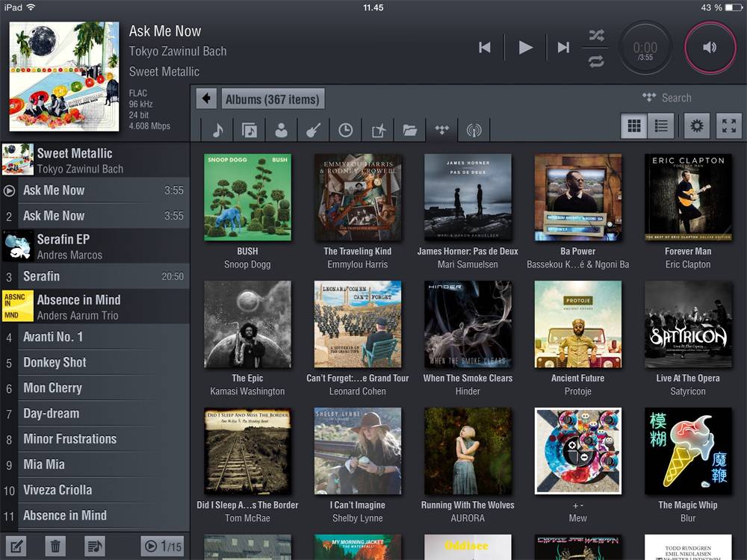Browse by artist person icon

point(282,129)
